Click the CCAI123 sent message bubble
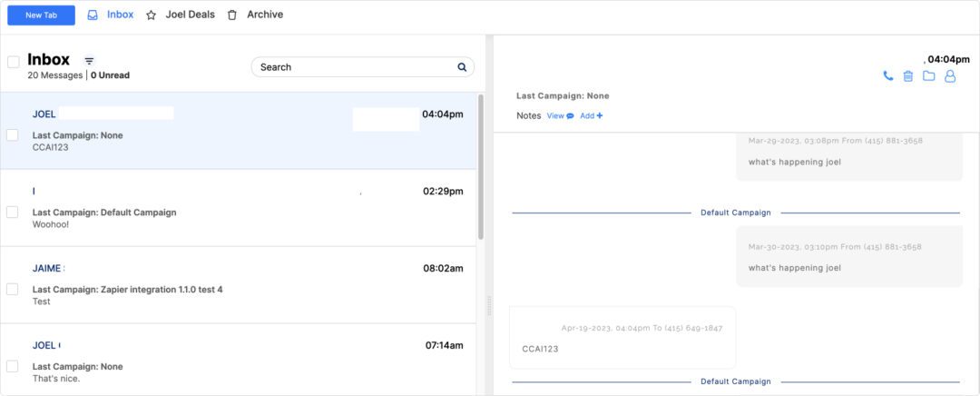Image resolution: width=980 pixels, height=396 pixels. point(622,337)
